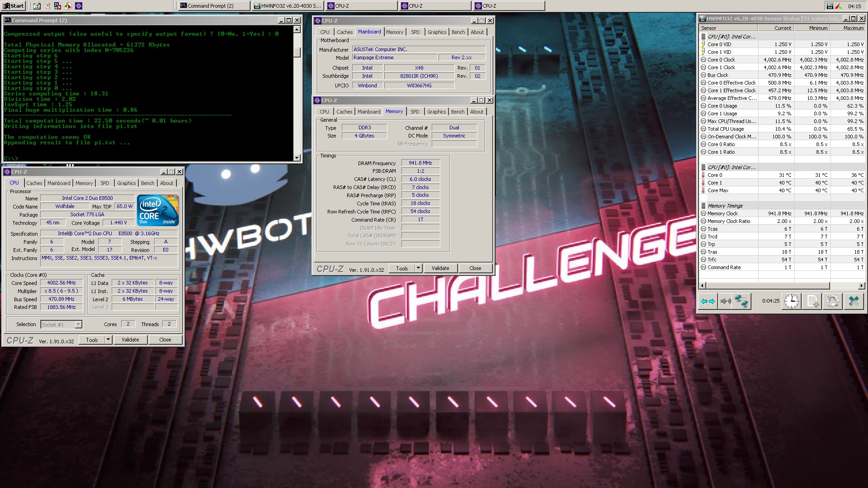The height and width of the screenshot is (488, 868).
Task: Click the Sensor column header in HWiNFO
Action: click(x=728, y=28)
